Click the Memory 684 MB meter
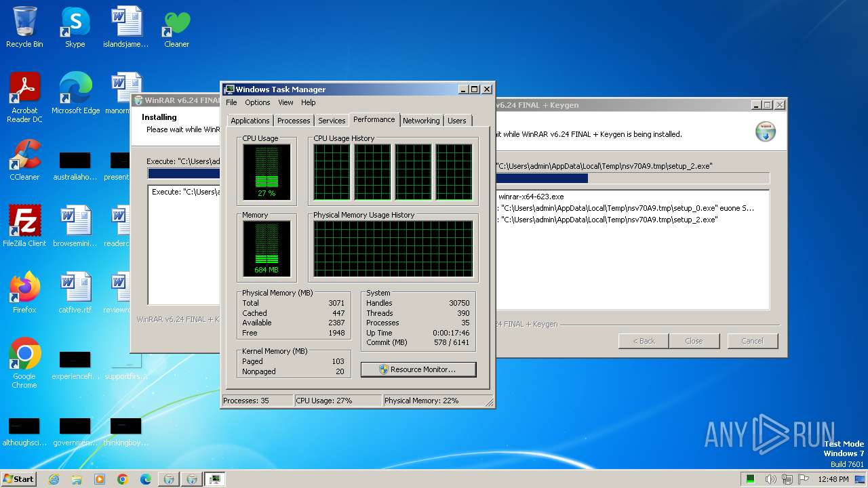Screen dimensions: 868x488 point(267,249)
